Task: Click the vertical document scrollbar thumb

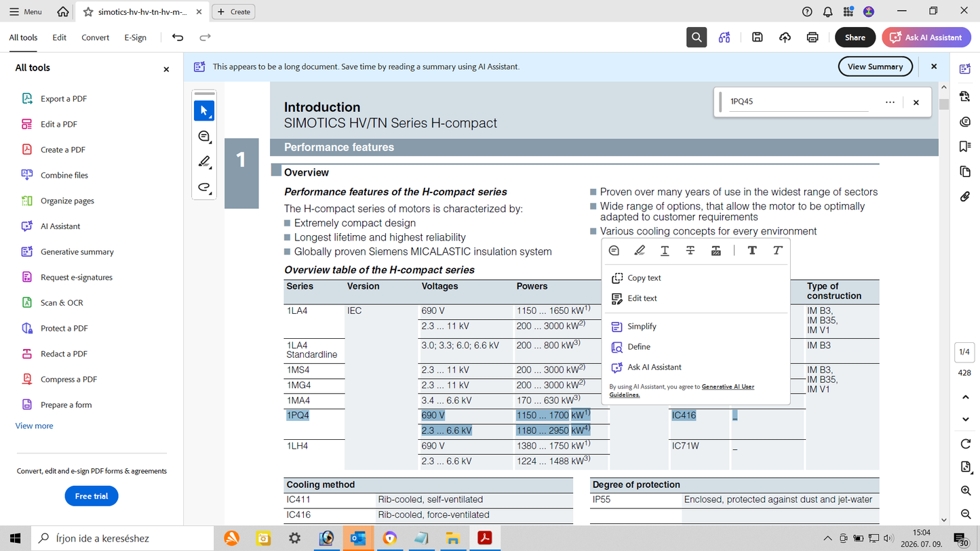Action: click(944, 104)
